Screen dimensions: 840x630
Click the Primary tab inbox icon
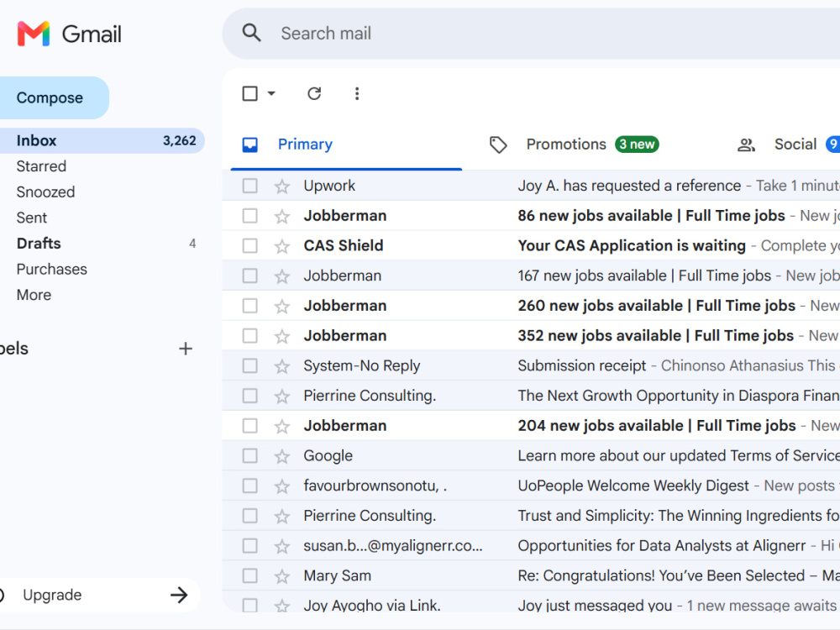tap(249, 144)
